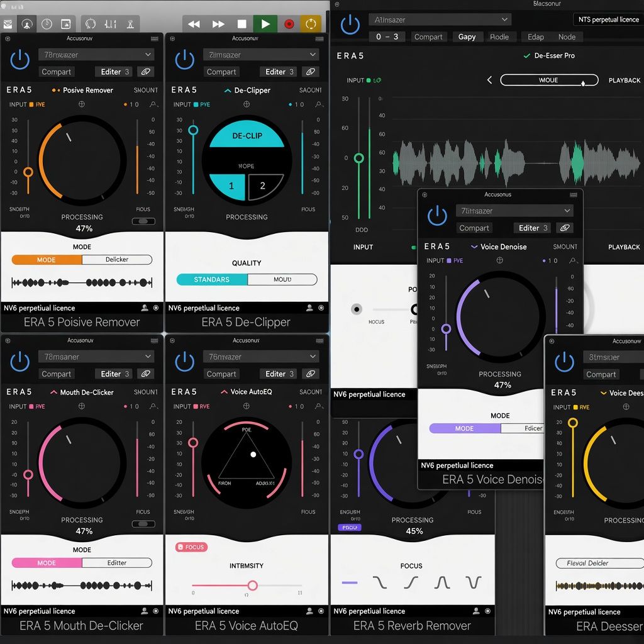Choose STANDARS quality in De-Clipper
The width and height of the screenshot is (644, 644).
coord(212,280)
